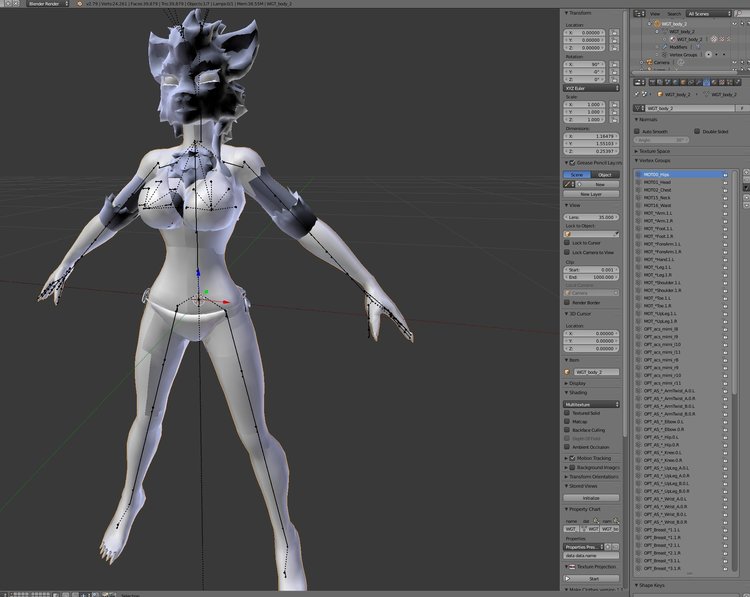
Task: Open the outliner View menu
Action: coord(655,14)
